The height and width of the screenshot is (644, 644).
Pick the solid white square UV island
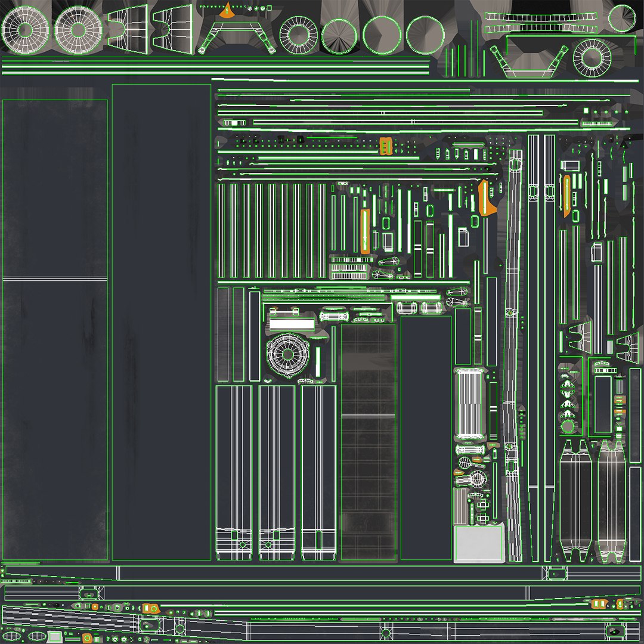478,543
